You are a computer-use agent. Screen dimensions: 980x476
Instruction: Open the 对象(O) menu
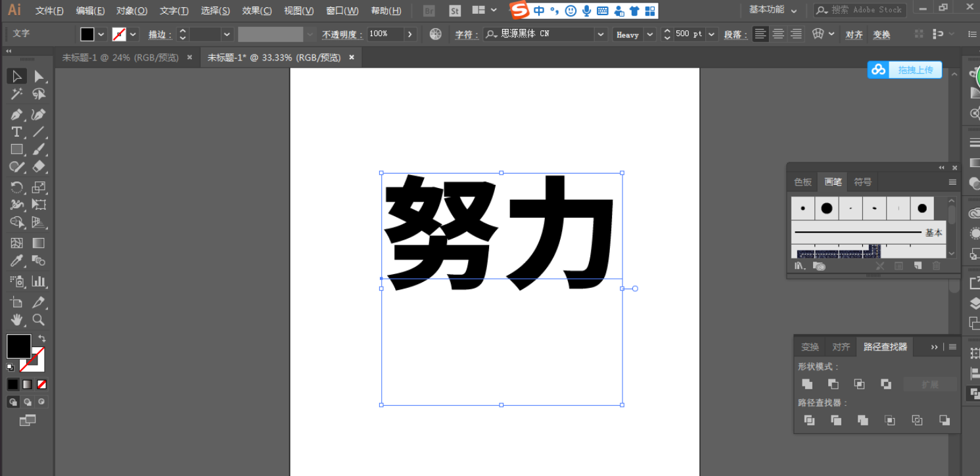131,11
